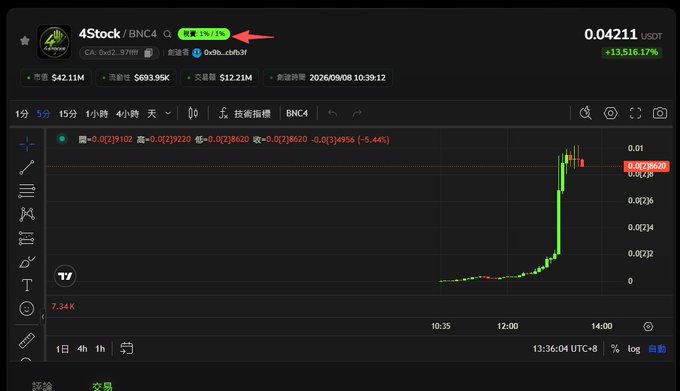Click the red price label on axis
The image size is (680, 391).
pyautogui.click(x=646, y=166)
